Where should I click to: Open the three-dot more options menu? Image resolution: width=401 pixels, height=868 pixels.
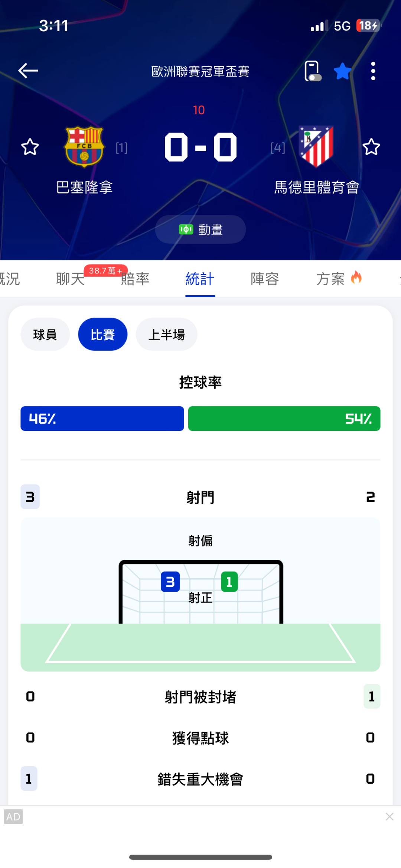tap(373, 71)
